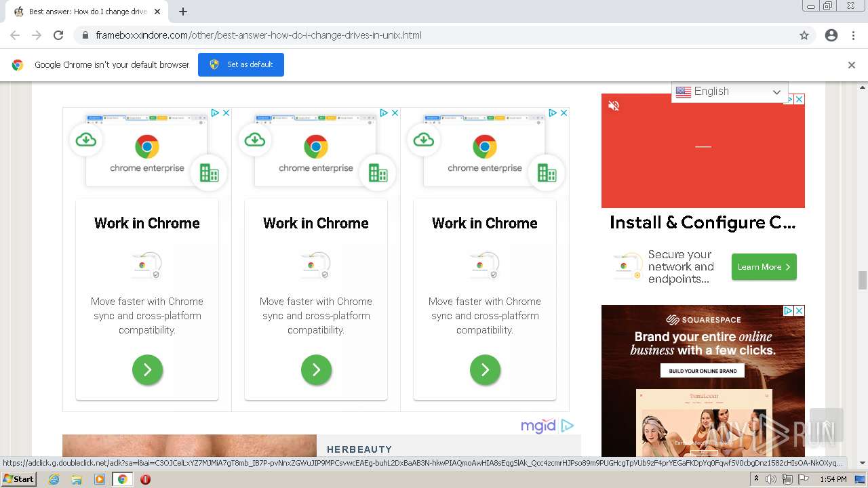Viewport: 868px width, 488px height.
Task: Click the Set as default button
Action: click(241, 64)
